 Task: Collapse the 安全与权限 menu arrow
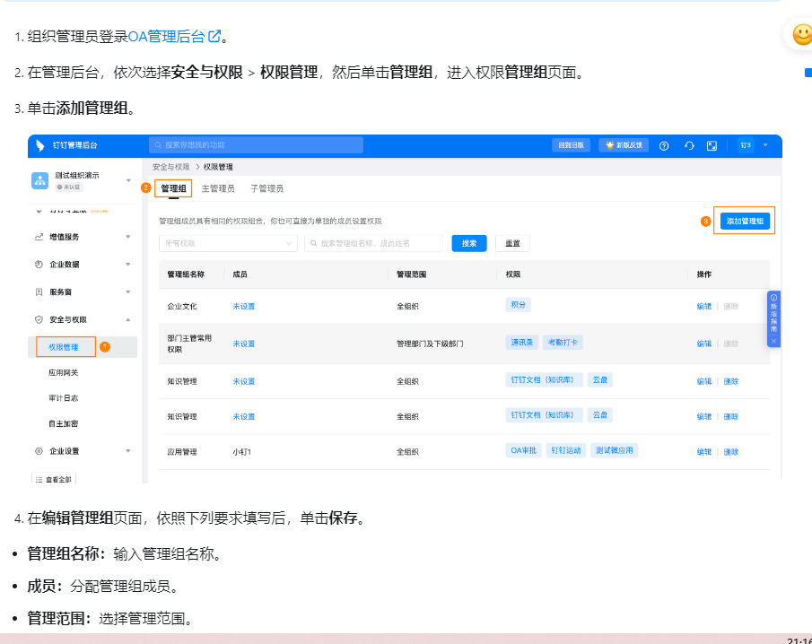point(128,319)
